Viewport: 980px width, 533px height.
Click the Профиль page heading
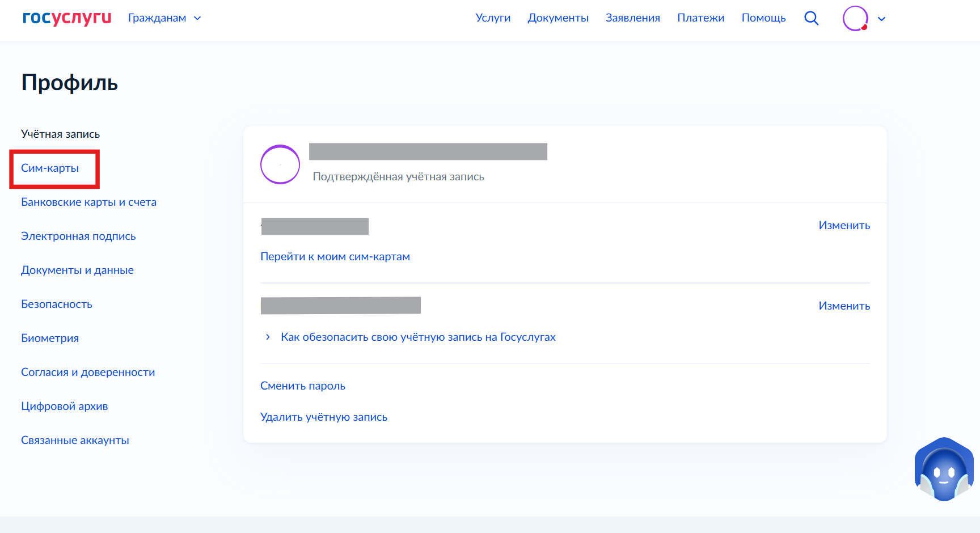(x=70, y=83)
